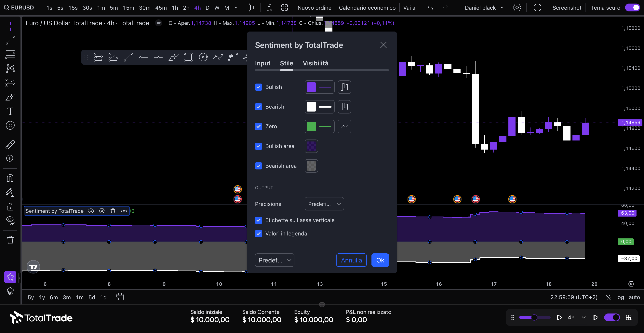644x333 pixels.
Task: Select the XABCD pattern tool
Action: pos(10,69)
